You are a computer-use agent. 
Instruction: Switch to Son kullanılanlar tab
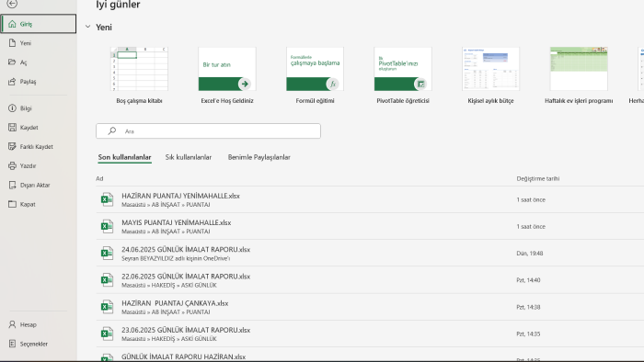(x=124, y=157)
